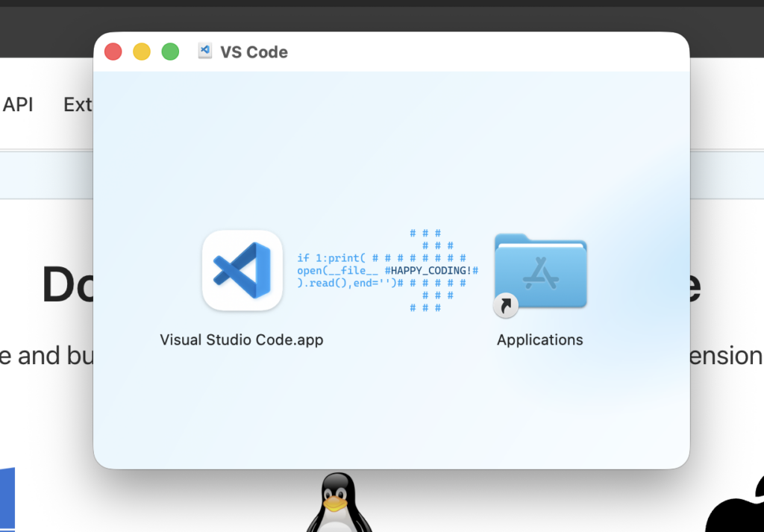Viewport: 764px width, 532px height.
Task: Close the VS Code installer window
Action: pos(113,51)
